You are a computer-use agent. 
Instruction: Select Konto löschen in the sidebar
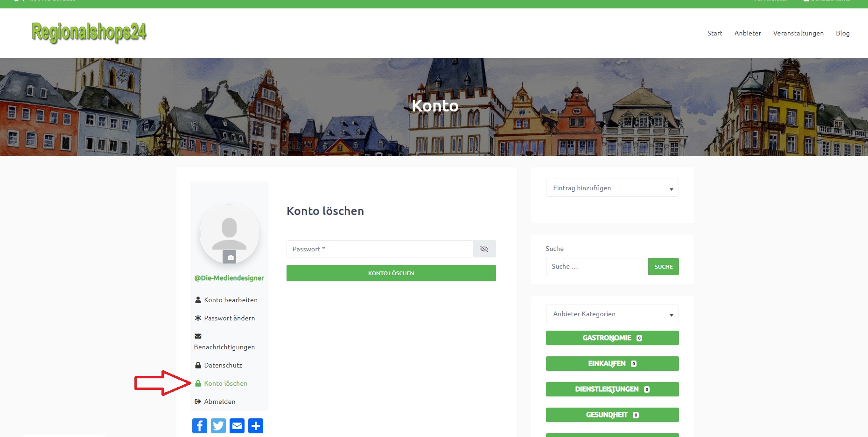pyautogui.click(x=225, y=383)
